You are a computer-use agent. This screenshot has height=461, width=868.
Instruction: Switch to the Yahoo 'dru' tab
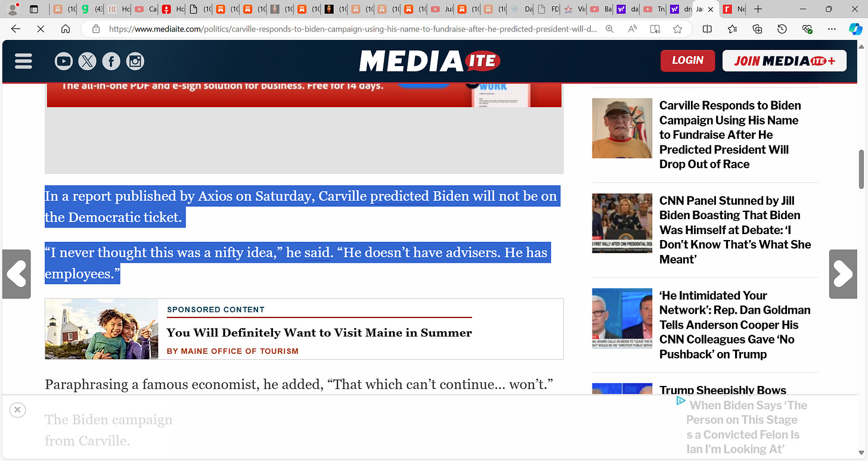point(680,9)
